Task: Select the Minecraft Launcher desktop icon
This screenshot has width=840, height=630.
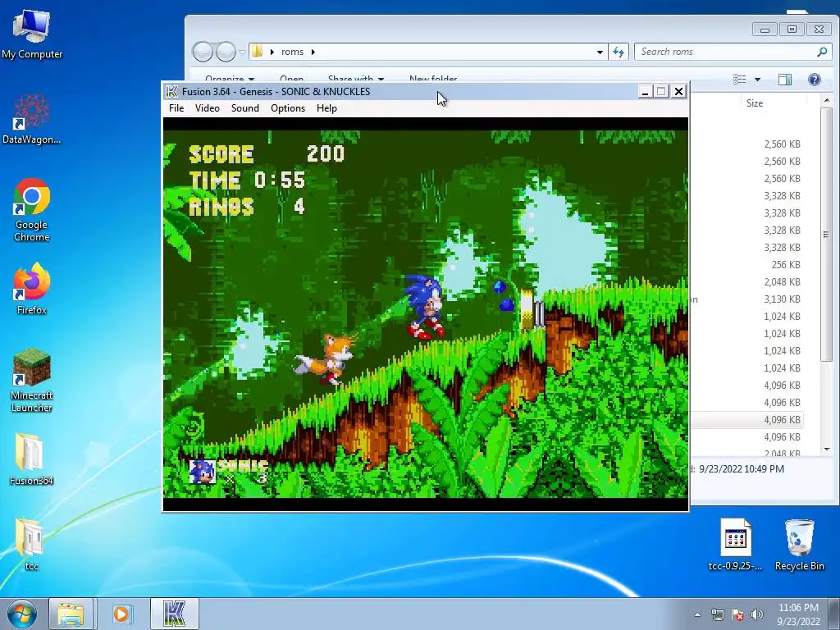Action: pyautogui.click(x=32, y=381)
